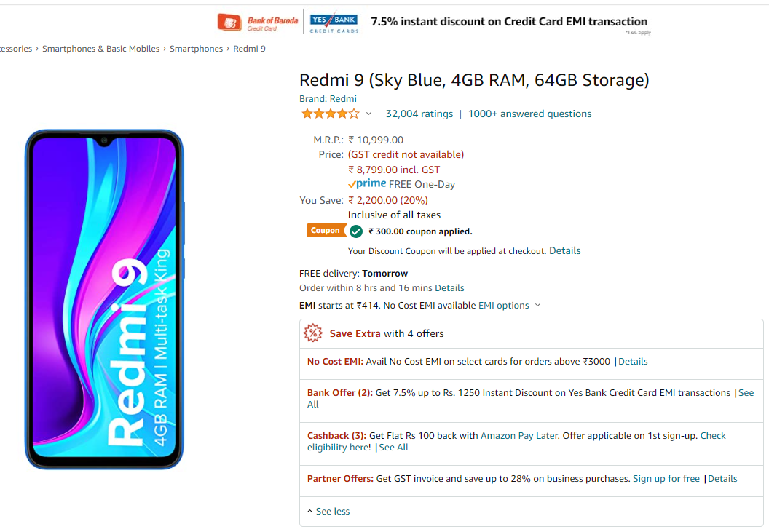
Task: Open Smartphones & Basic Mobiles breadcrumb
Action: coord(100,49)
